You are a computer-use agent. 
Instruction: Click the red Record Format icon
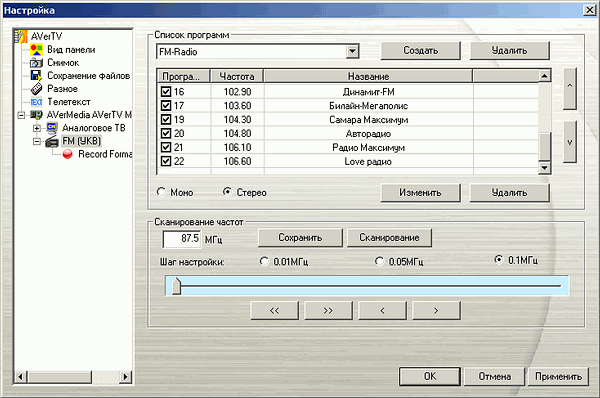coord(68,154)
